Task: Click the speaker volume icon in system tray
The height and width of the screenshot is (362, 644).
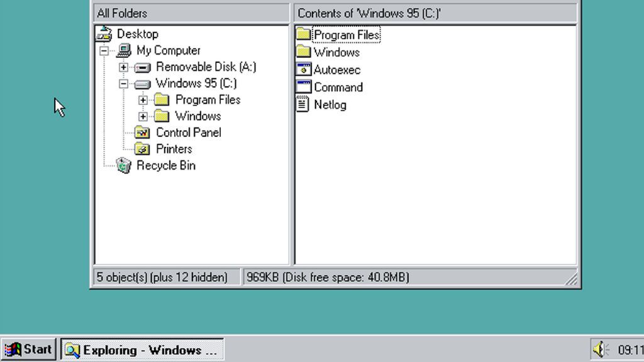Action: click(601, 349)
